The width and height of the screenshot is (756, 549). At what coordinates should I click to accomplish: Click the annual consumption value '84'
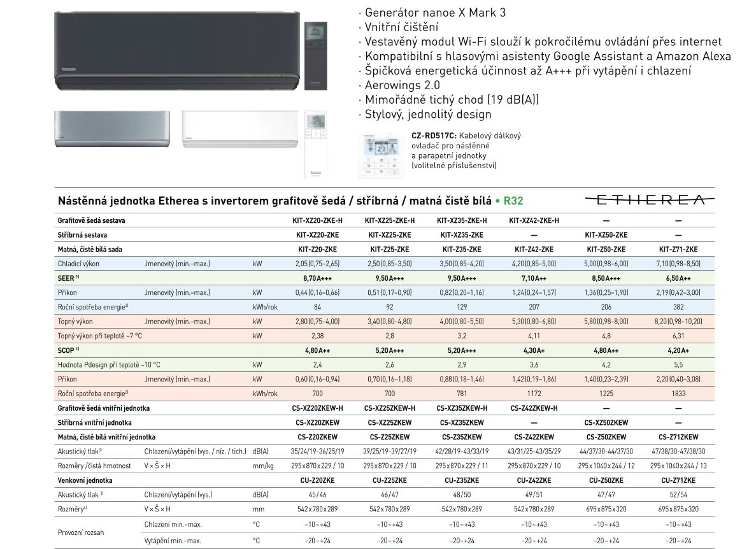point(317,307)
